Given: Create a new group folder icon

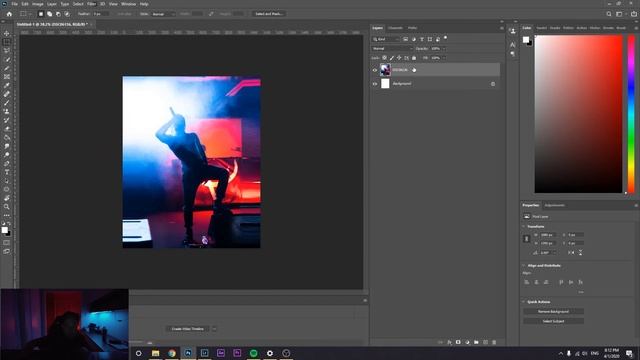Looking at the screenshot, I should click(476, 342).
